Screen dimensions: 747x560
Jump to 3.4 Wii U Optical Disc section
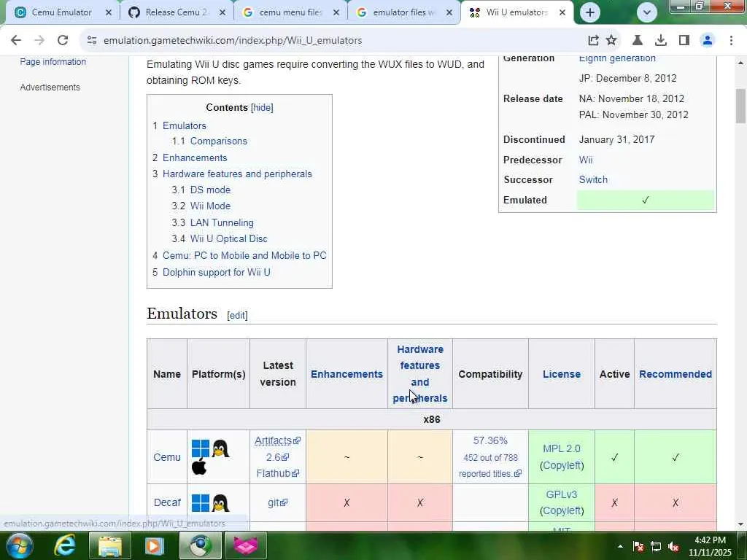coord(220,239)
